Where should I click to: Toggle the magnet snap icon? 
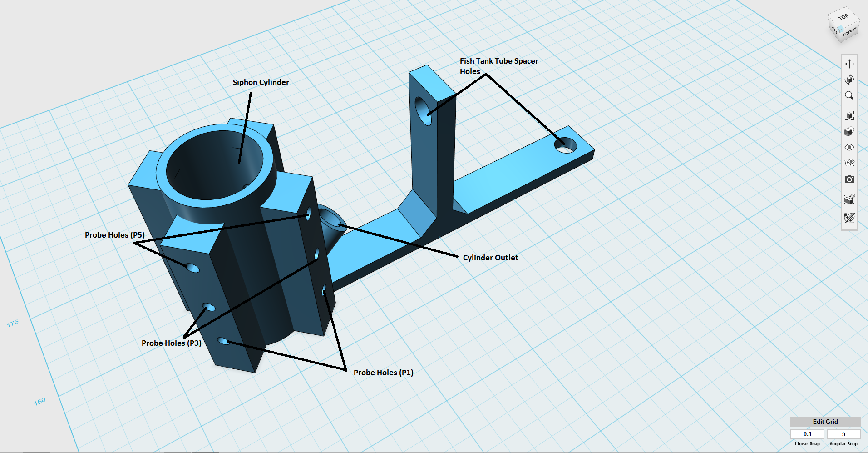[x=849, y=199]
